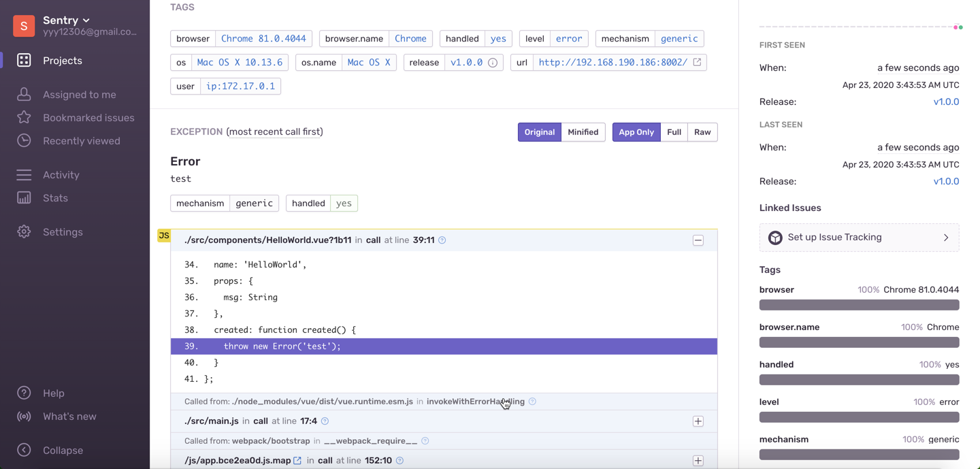This screenshot has width=980, height=469.
Task: Open the First Seen v1.0.0 release link
Action: (x=946, y=101)
